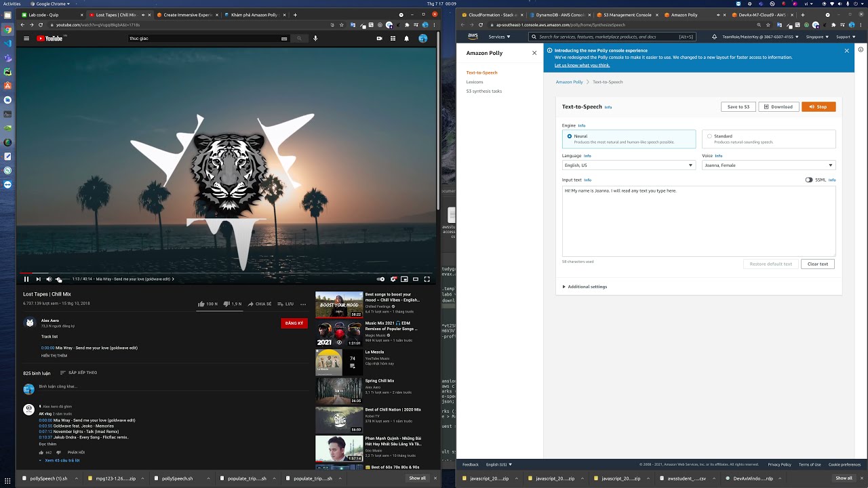Open S3 synthesis tasks in sidebar

[x=484, y=91]
